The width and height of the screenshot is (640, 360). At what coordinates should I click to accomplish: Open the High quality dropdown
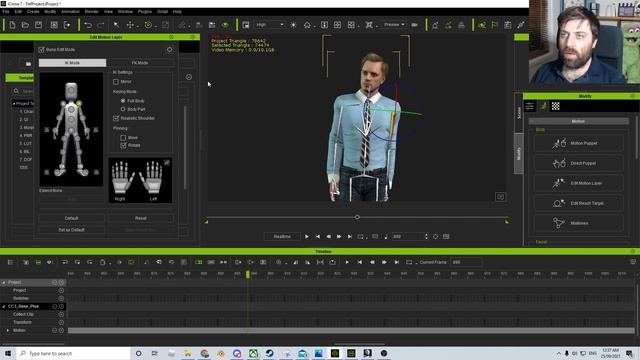click(269, 25)
